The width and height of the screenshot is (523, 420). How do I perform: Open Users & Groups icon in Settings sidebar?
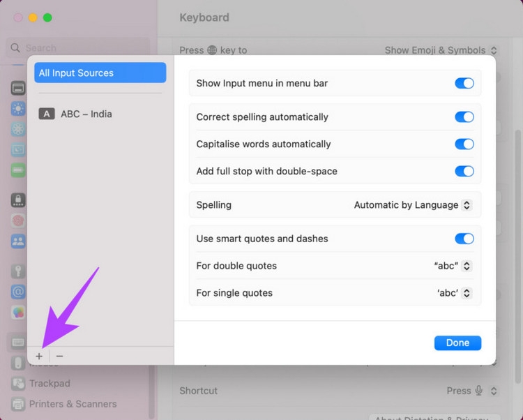[x=18, y=241]
